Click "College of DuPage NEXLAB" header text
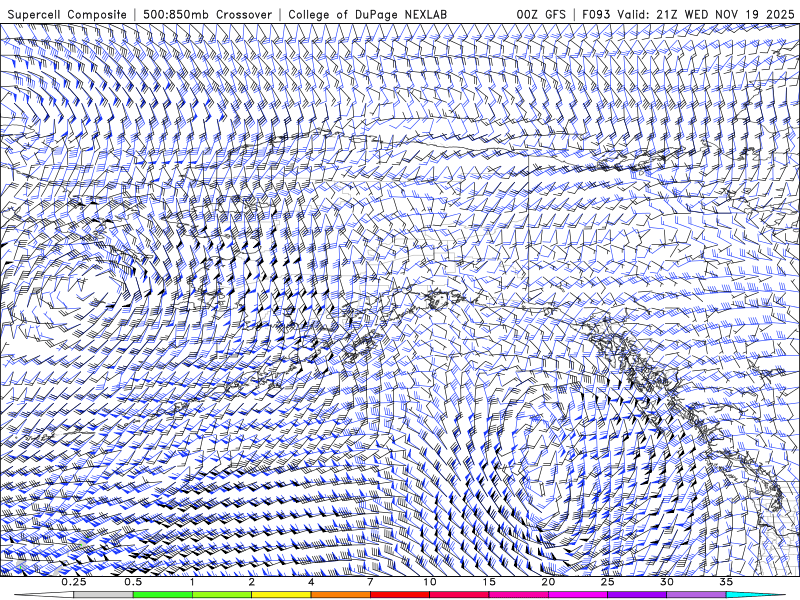 [x=367, y=15]
